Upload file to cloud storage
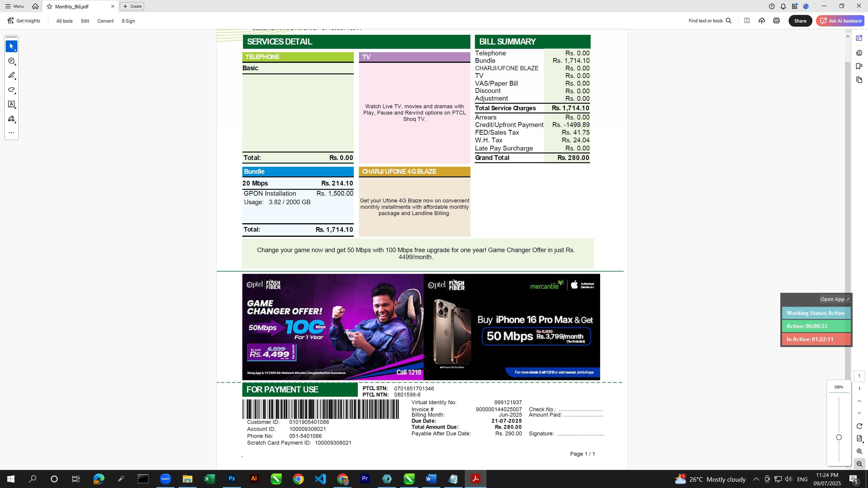This screenshot has height=488, width=868. pyautogui.click(x=762, y=21)
